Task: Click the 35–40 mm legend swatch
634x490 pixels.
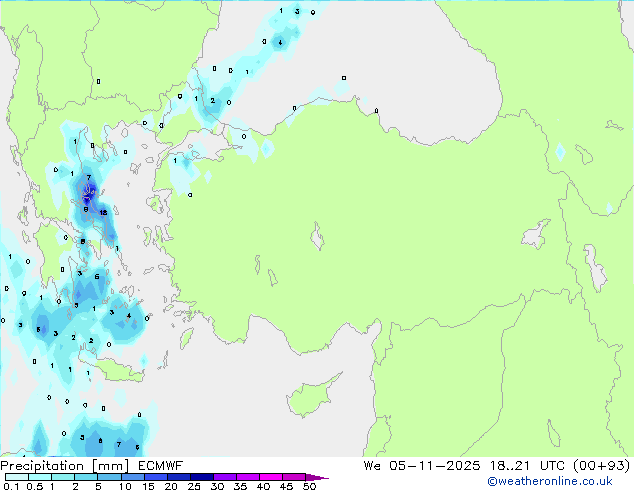Action: pyautogui.click(x=248, y=477)
